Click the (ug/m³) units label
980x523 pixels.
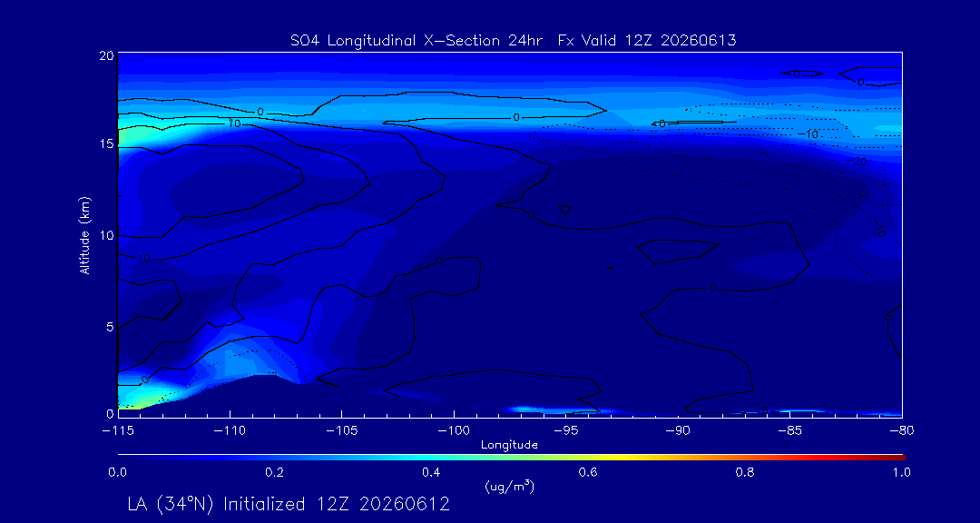[509, 486]
